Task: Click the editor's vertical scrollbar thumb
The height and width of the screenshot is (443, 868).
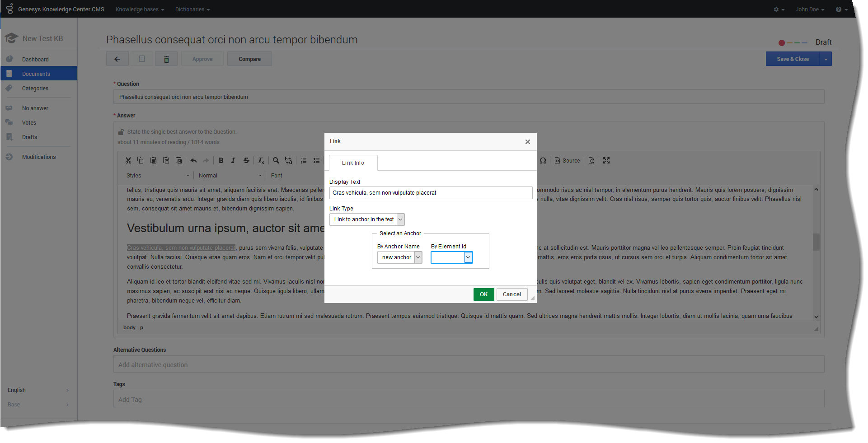Action: 816,242
